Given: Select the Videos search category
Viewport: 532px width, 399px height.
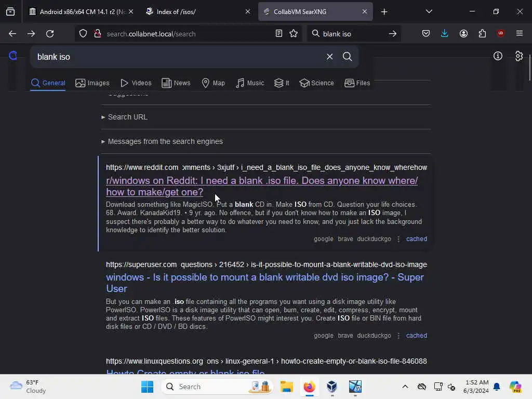Looking at the screenshot, I should [x=136, y=83].
